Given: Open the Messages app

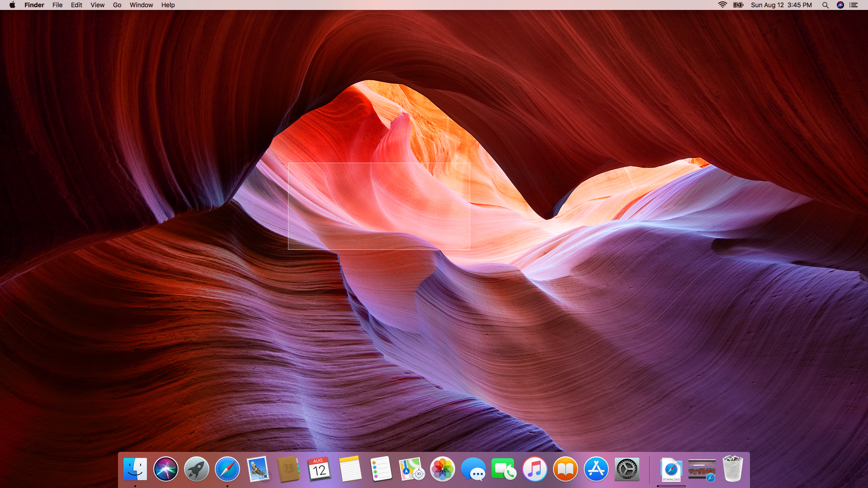Looking at the screenshot, I should click(473, 469).
